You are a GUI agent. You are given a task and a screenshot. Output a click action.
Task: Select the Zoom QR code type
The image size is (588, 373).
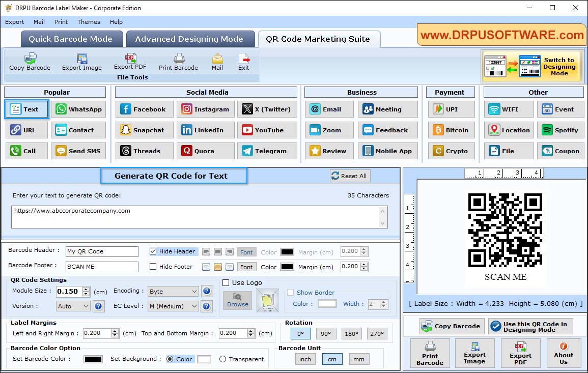pos(329,130)
